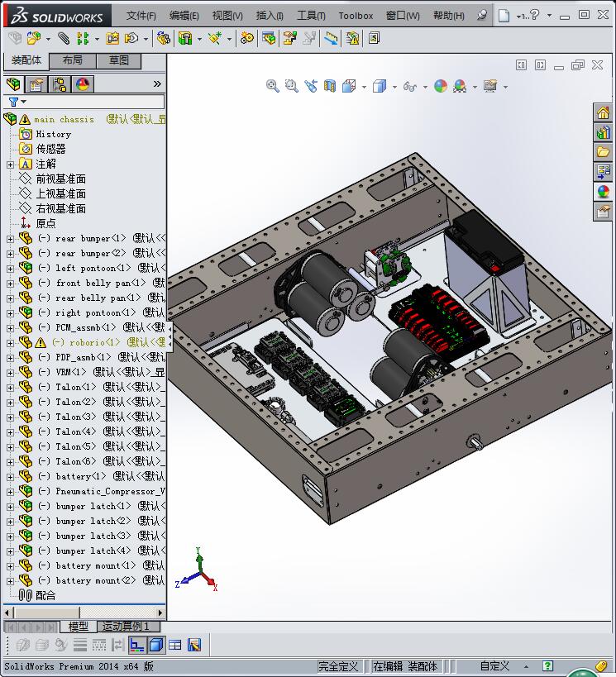The height and width of the screenshot is (677, 616).
Task: Open the Display Style dropdown arrow
Action: click(394, 87)
